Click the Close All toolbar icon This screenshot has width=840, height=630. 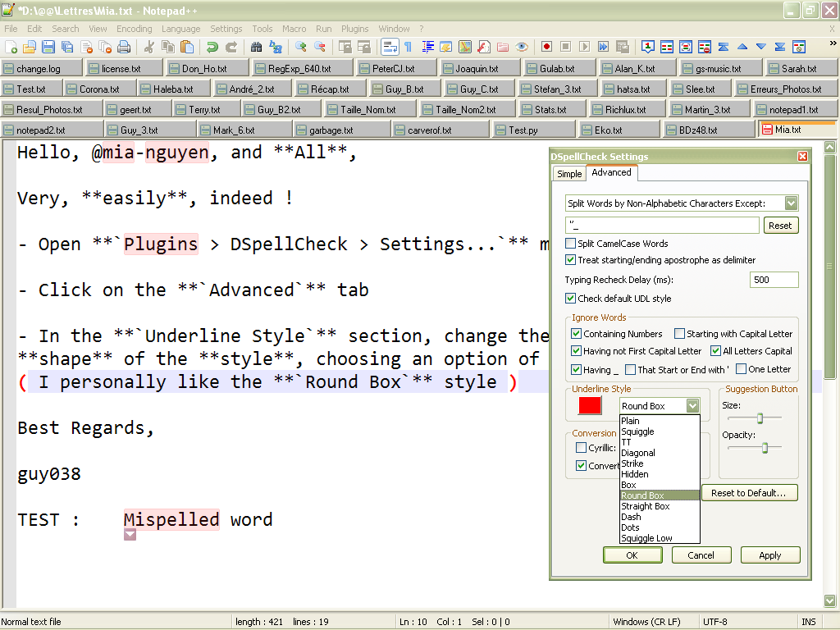click(105, 47)
